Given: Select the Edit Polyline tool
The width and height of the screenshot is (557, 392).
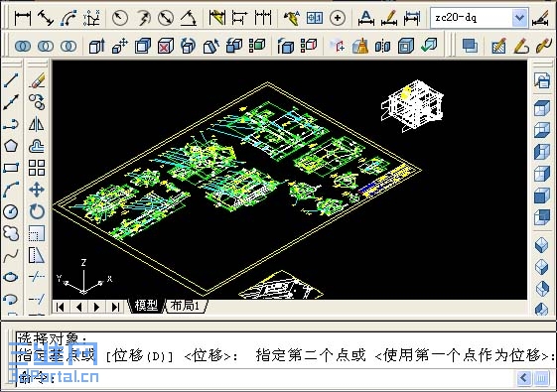Looking at the screenshot, I should 521,46.
